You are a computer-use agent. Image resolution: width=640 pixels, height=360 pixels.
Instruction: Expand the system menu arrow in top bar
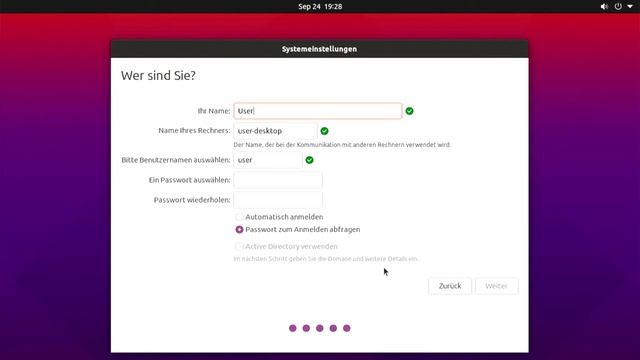(630, 7)
